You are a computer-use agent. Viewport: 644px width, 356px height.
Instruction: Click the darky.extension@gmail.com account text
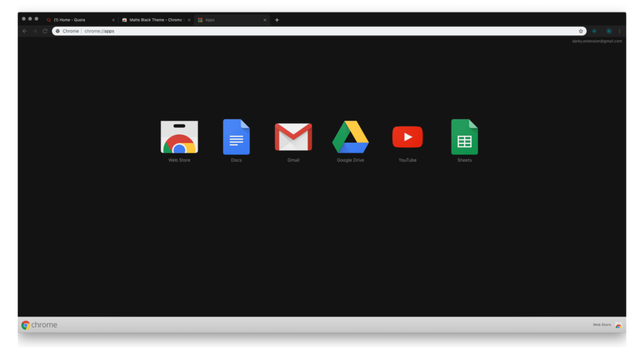(597, 41)
